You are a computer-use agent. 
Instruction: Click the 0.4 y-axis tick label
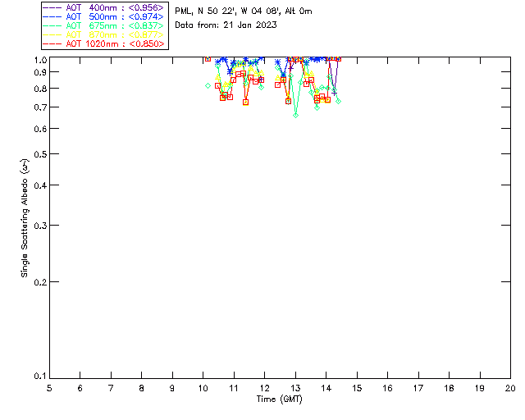click(x=40, y=185)
